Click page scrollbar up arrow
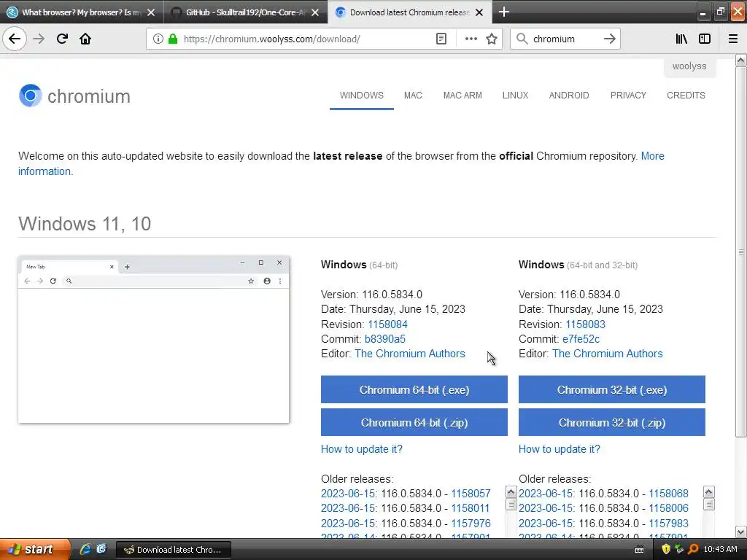747x560 pixels. [x=740, y=60]
